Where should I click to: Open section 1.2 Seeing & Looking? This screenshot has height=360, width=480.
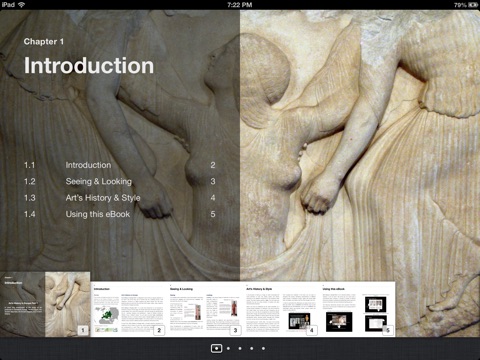119,181
